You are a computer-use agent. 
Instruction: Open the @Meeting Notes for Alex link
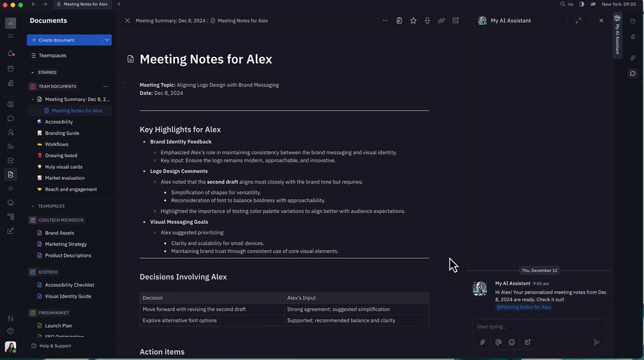pyautogui.click(x=524, y=307)
